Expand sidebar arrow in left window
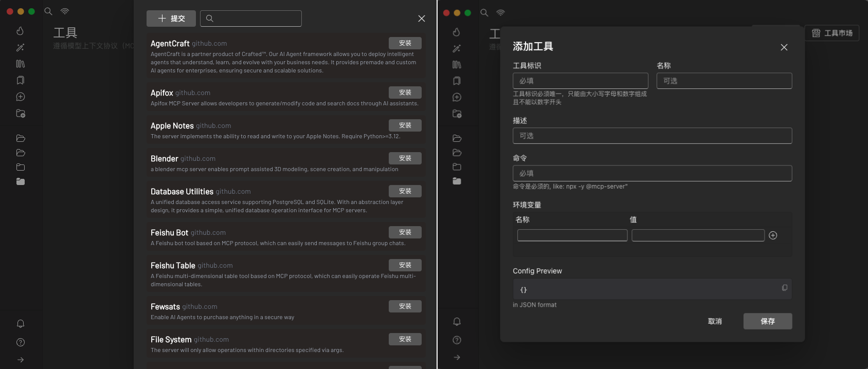The height and width of the screenshot is (369, 868). tap(21, 360)
